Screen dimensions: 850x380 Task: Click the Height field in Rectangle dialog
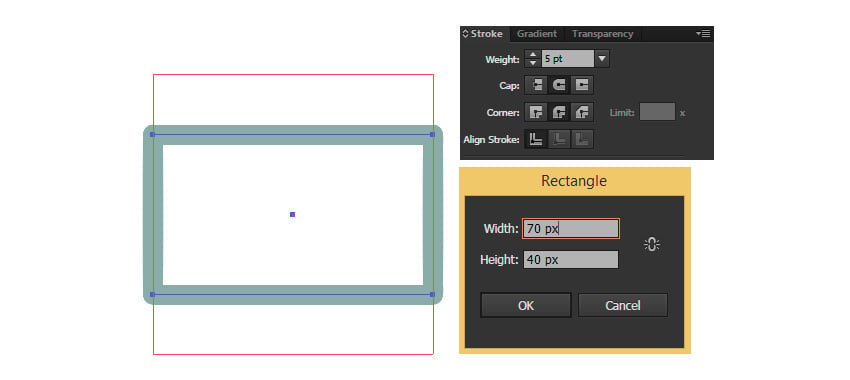click(570, 260)
